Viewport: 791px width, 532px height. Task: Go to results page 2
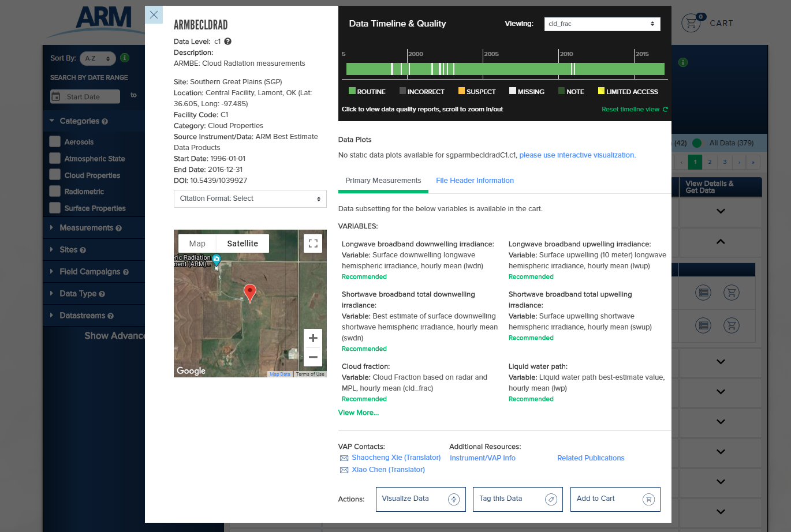710,162
